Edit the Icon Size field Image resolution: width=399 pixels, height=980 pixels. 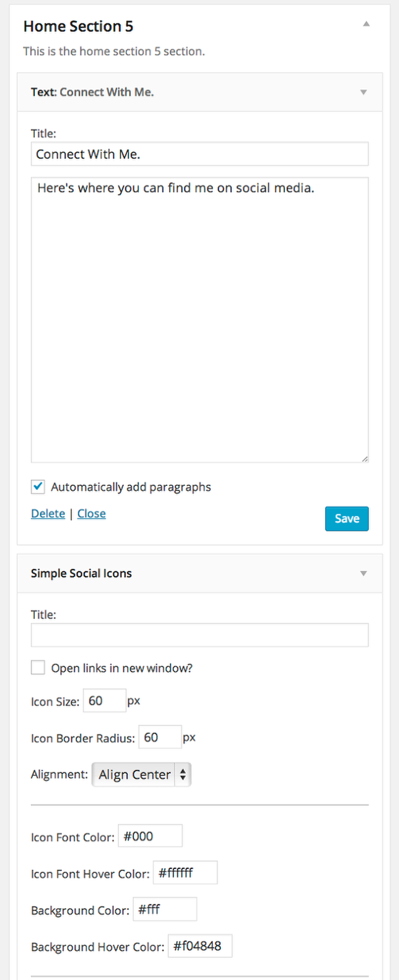pos(105,701)
